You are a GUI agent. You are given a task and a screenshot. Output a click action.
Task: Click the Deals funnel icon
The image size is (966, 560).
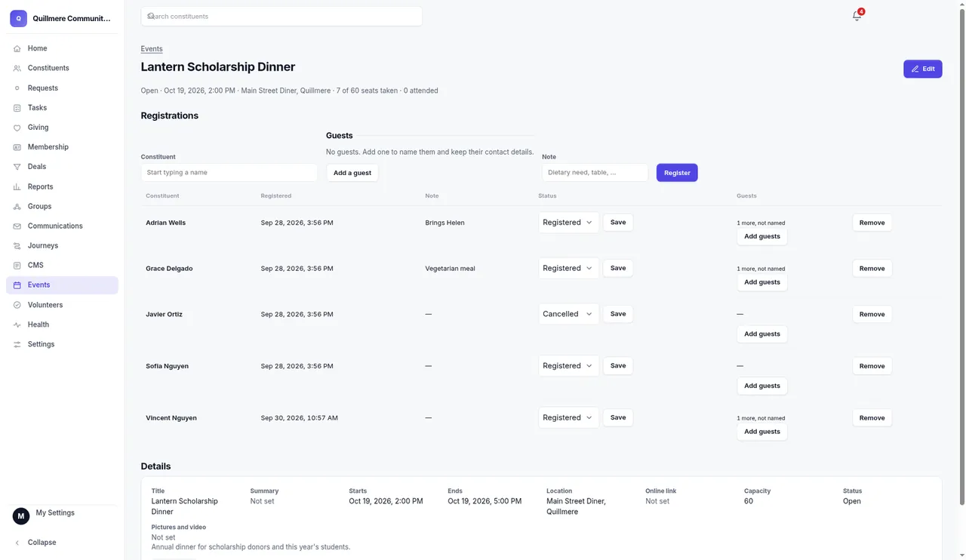(x=17, y=167)
